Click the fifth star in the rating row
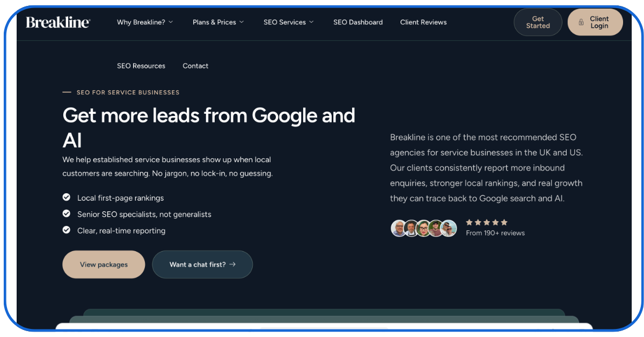 (x=504, y=222)
